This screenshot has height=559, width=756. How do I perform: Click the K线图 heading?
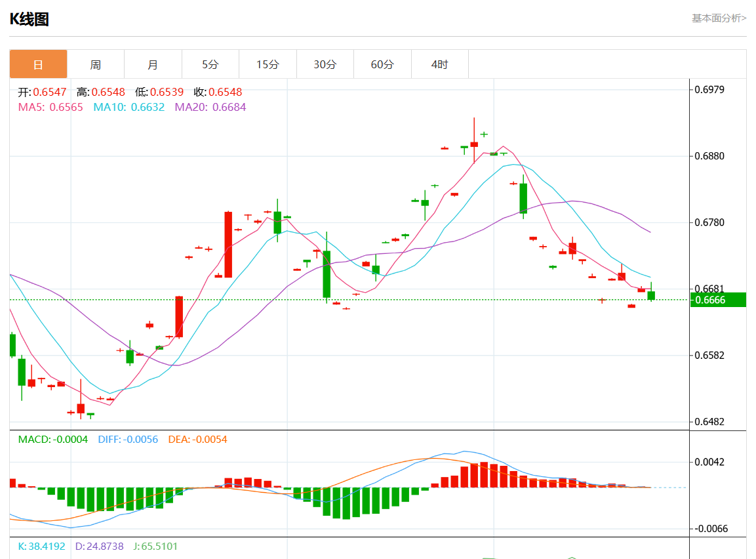pyautogui.click(x=30, y=20)
